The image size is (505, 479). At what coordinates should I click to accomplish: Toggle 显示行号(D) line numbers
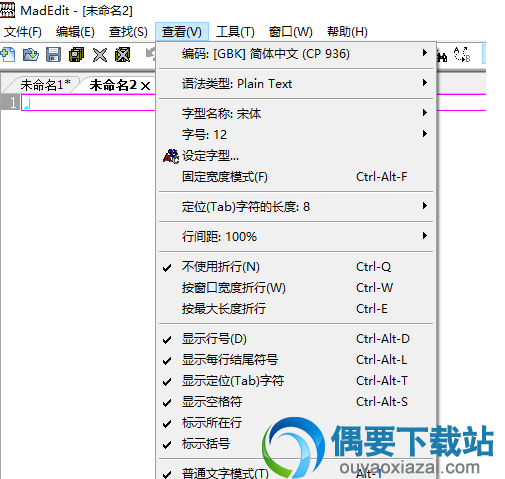click(x=296, y=339)
